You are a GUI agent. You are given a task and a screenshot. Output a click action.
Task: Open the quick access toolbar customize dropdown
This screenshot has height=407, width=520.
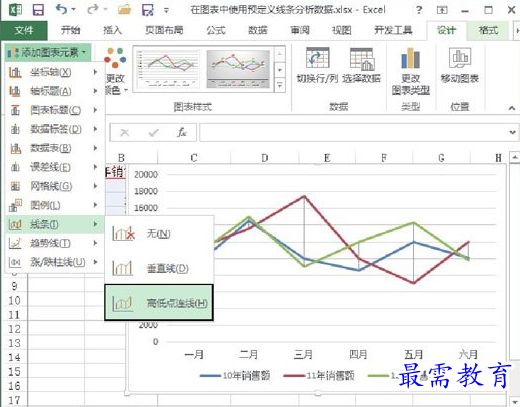(166, 10)
